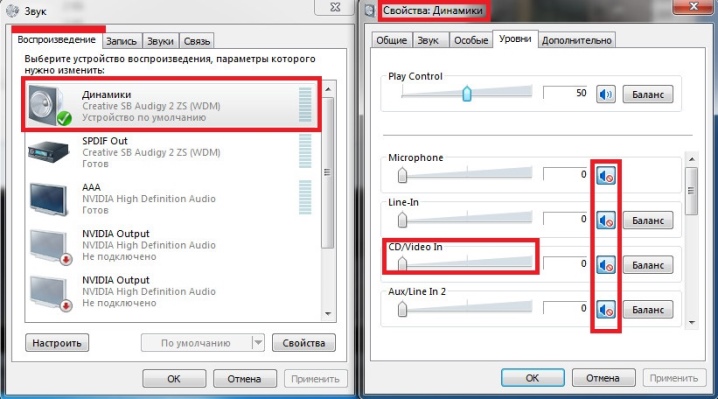
Task: Click Применить in the Звук window
Action: (315, 378)
